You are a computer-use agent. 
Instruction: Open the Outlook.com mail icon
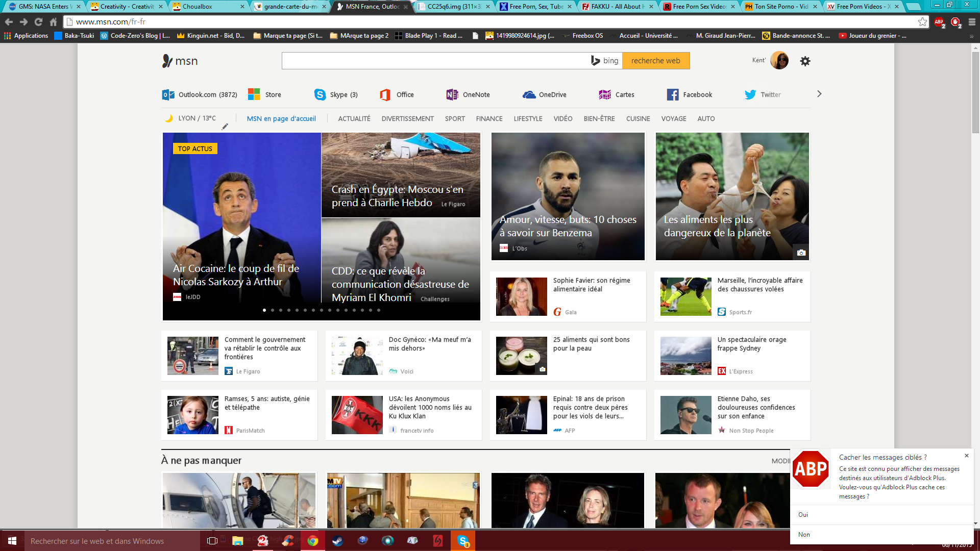coord(168,95)
